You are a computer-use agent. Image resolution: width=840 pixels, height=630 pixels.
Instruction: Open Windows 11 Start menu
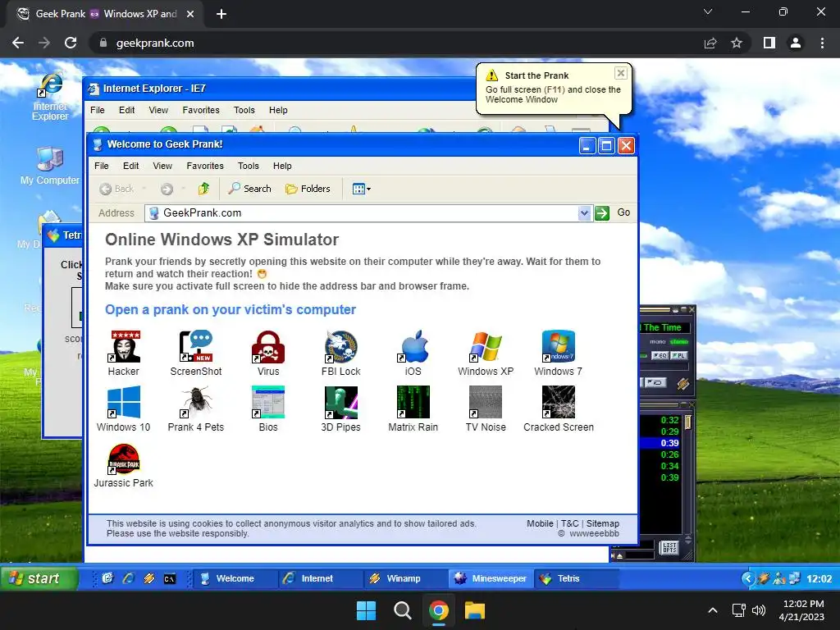pos(367,610)
